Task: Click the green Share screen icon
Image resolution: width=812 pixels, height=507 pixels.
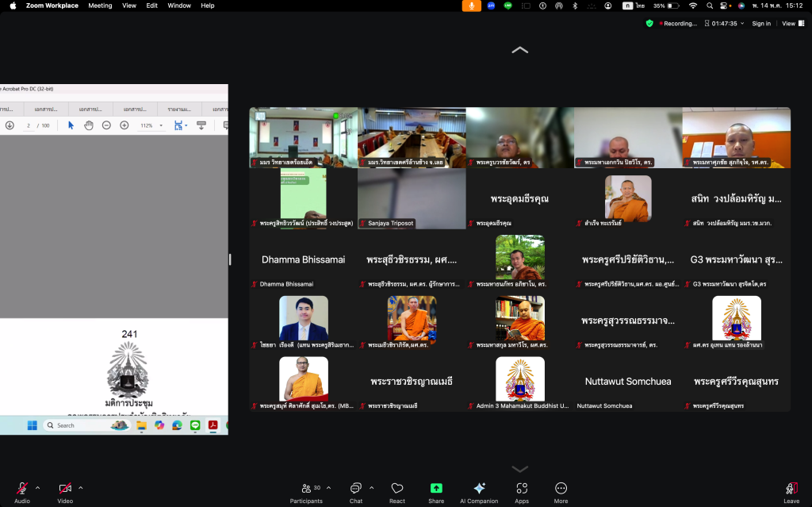Action: [437, 488]
